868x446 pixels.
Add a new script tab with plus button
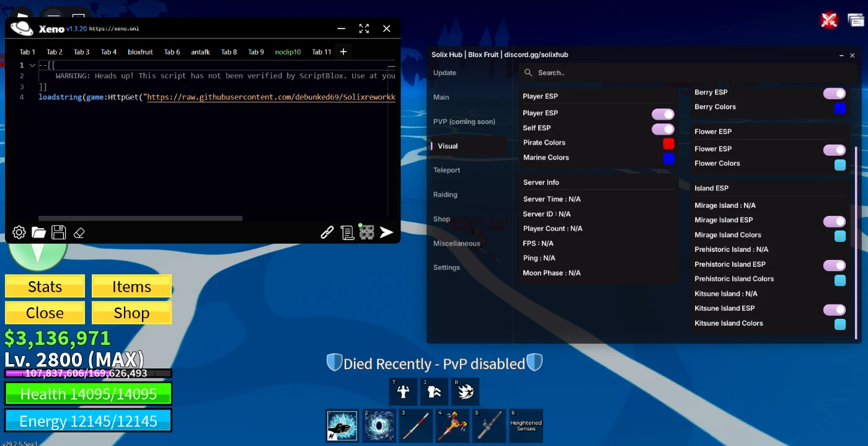[343, 51]
